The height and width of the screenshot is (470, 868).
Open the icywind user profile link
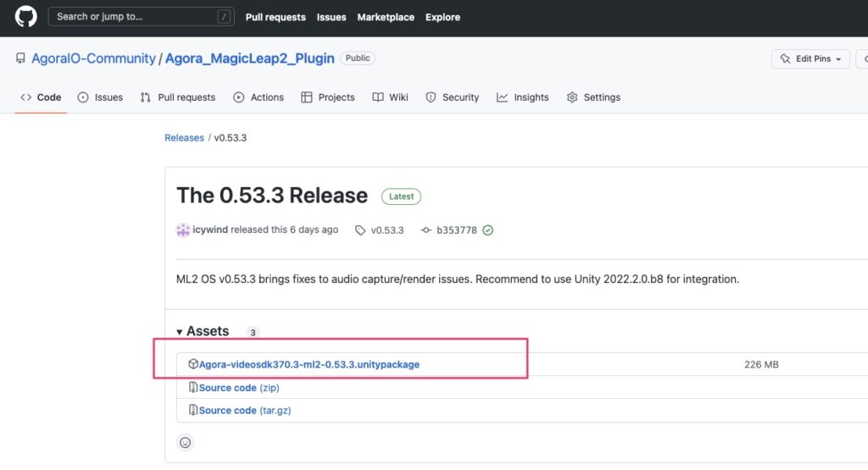pos(210,229)
